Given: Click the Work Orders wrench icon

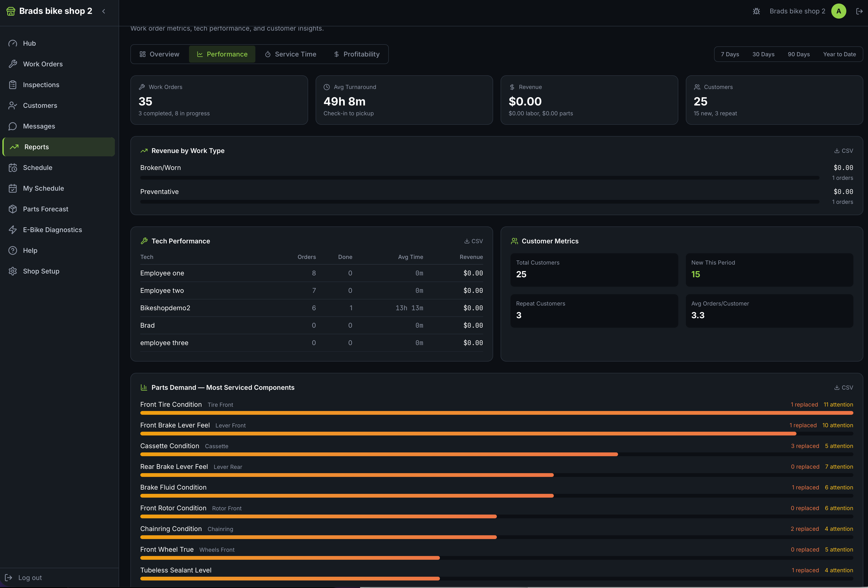Looking at the screenshot, I should pyautogui.click(x=13, y=64).
